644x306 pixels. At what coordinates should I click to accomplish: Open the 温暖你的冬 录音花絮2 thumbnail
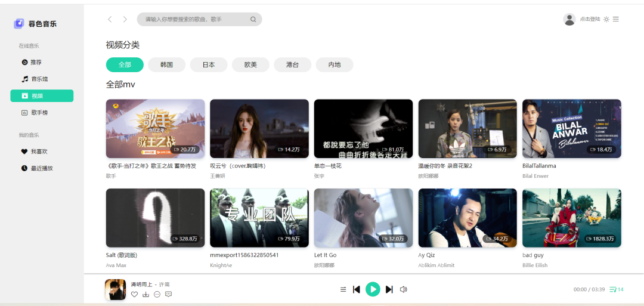pyautogui.click(x=467, y=129)
